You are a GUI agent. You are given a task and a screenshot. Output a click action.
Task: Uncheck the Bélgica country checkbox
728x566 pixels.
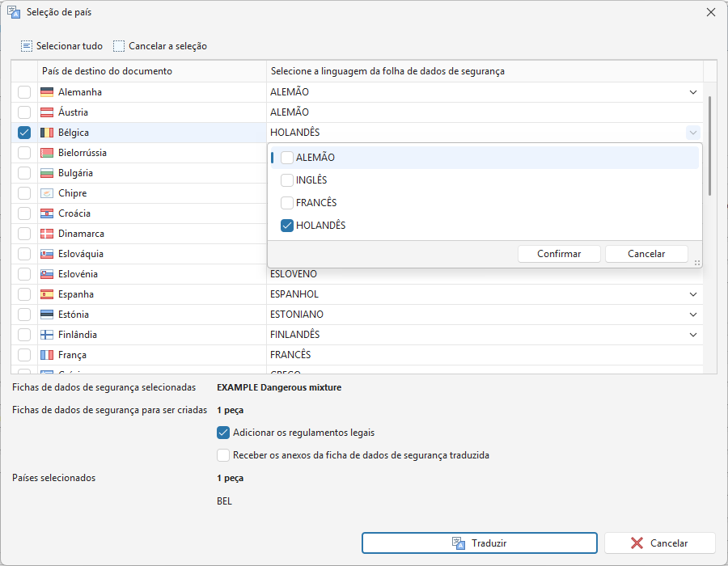click(x=24, y=133)
